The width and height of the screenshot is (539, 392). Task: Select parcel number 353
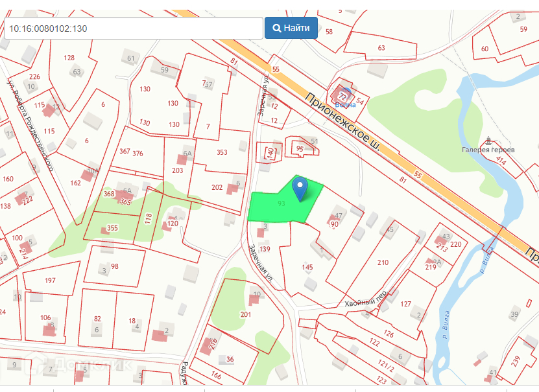coord(222,152)
